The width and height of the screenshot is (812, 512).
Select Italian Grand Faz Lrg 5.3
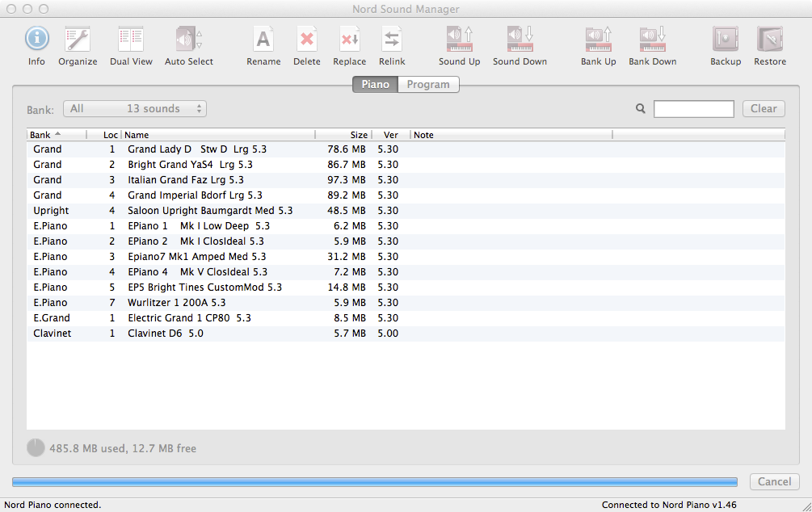pyautogui.click(x=406, y=180)
